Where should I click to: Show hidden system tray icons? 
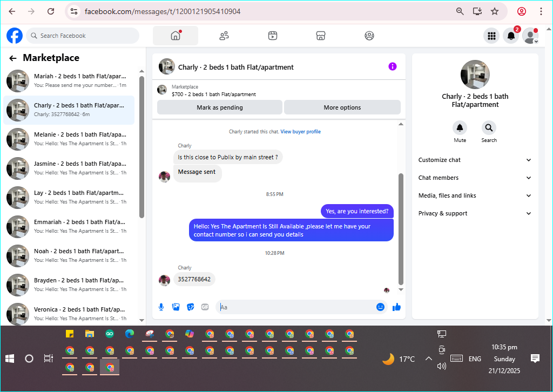pyautogui.click(x=428, y=359)
